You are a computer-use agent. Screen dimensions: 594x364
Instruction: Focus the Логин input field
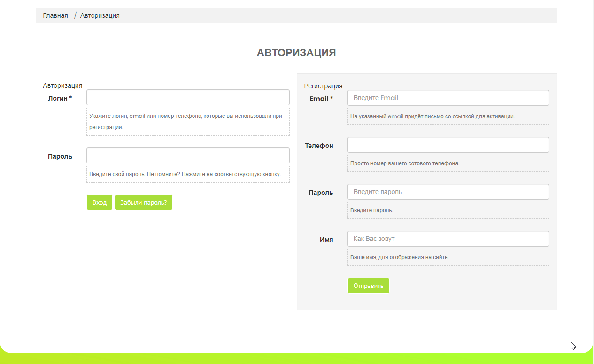point(188,97)
